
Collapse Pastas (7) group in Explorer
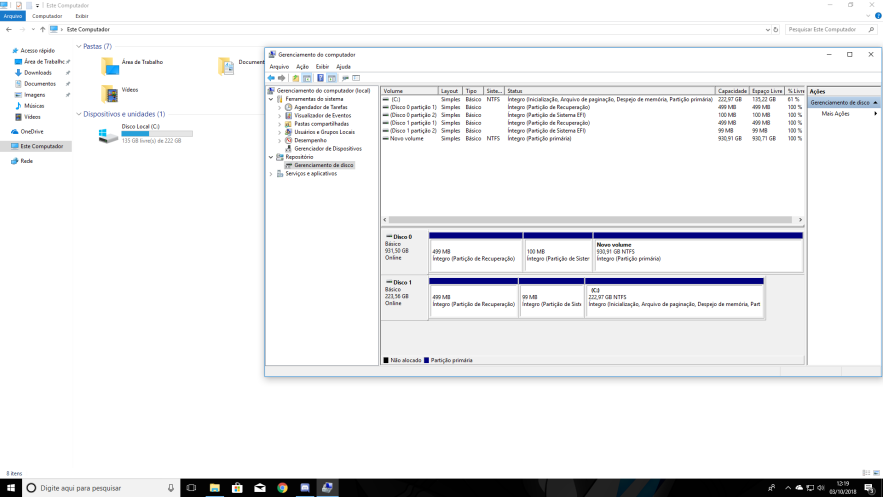coord(79,46)
